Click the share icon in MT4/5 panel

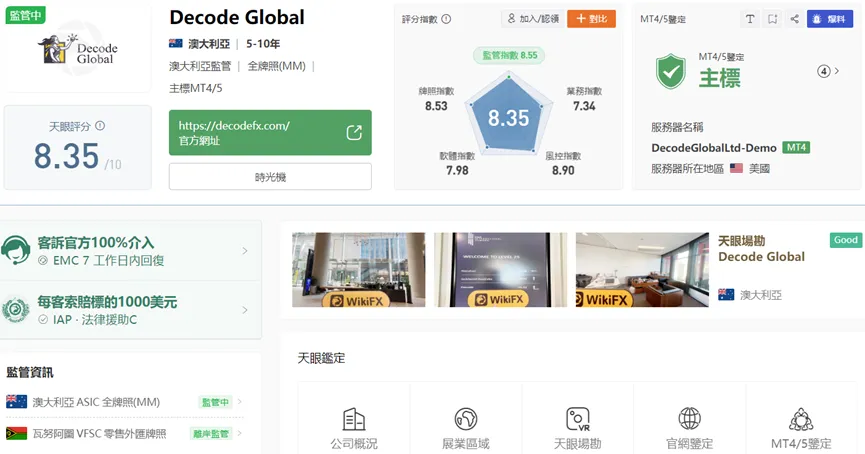(794, 19)
